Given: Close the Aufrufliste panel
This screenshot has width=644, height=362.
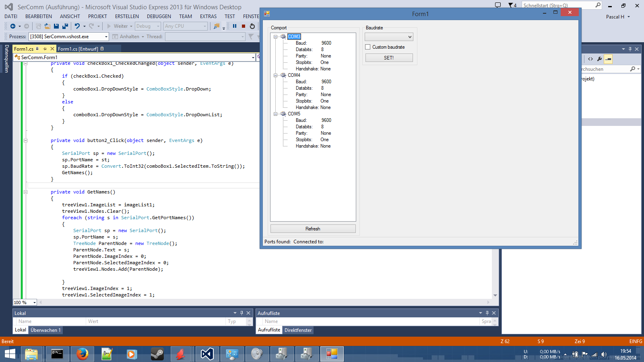Looking at the screenshot, I should click(x=494, y=313).
